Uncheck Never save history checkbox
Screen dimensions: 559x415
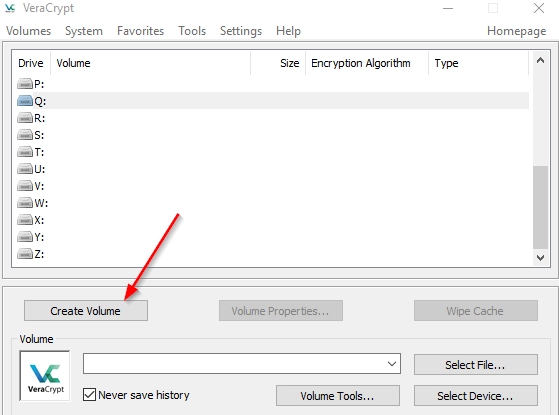click(89, 395)
